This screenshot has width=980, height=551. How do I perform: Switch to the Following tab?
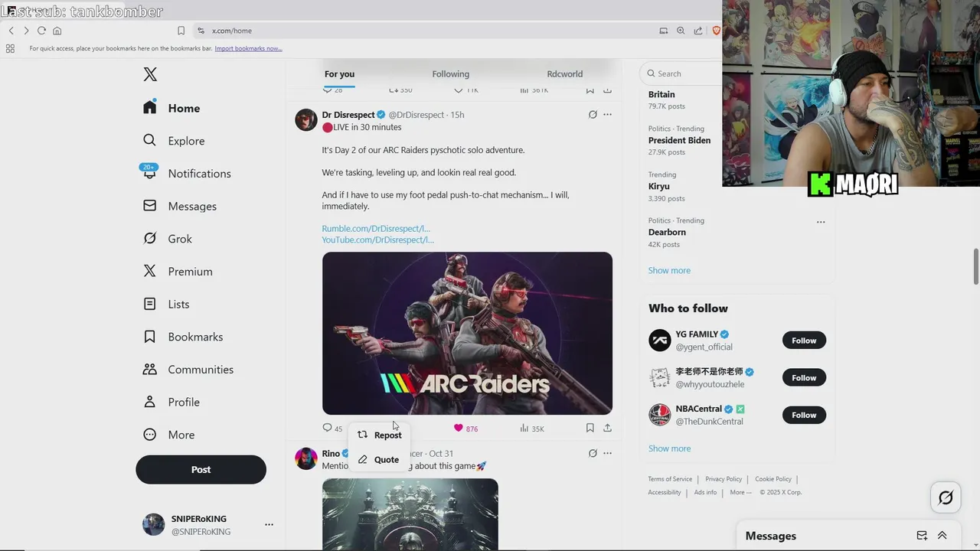pos(450,73)
